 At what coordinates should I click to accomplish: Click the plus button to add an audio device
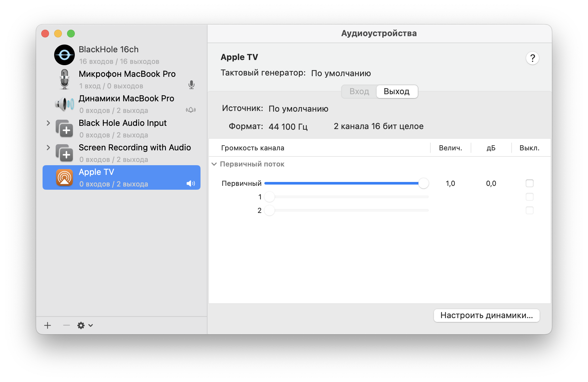47,325
